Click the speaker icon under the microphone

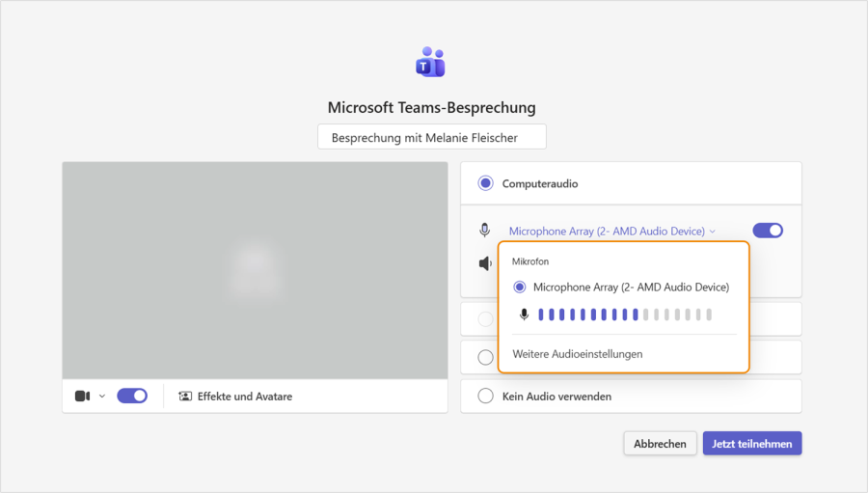pos(485,263)
